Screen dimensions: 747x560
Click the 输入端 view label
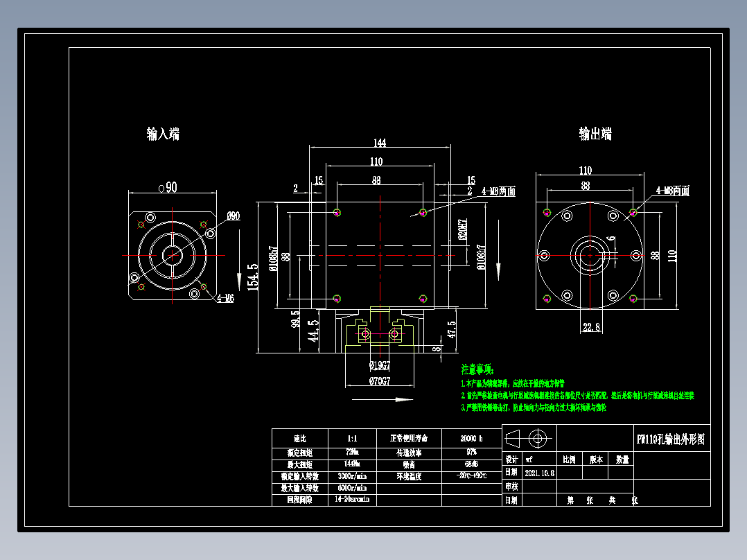point(161,134)
